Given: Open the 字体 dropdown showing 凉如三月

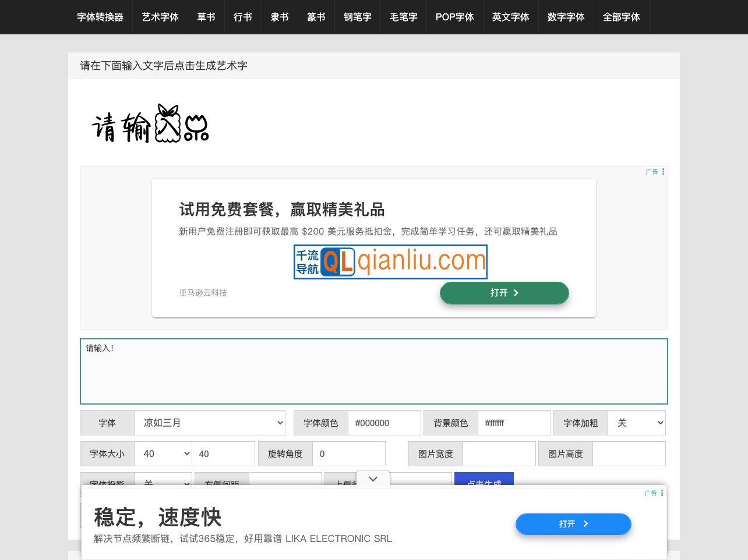Looking at the screenshot, I should 210,423.
